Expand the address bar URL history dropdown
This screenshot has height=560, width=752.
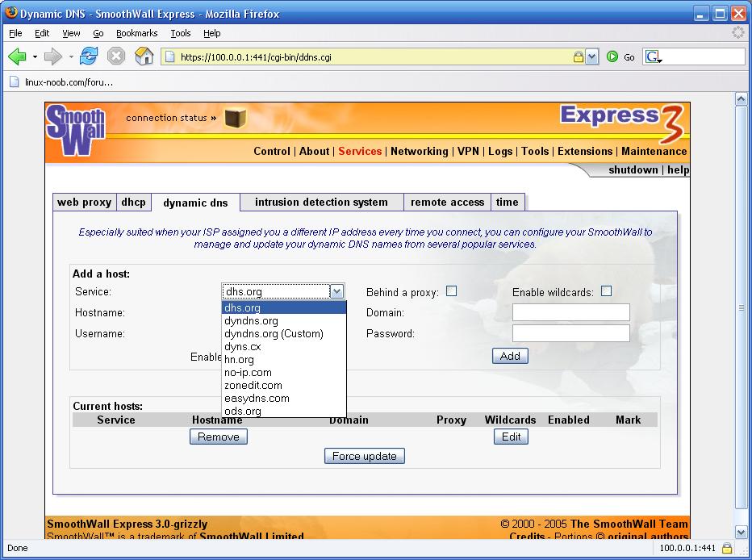coord(592,57)
